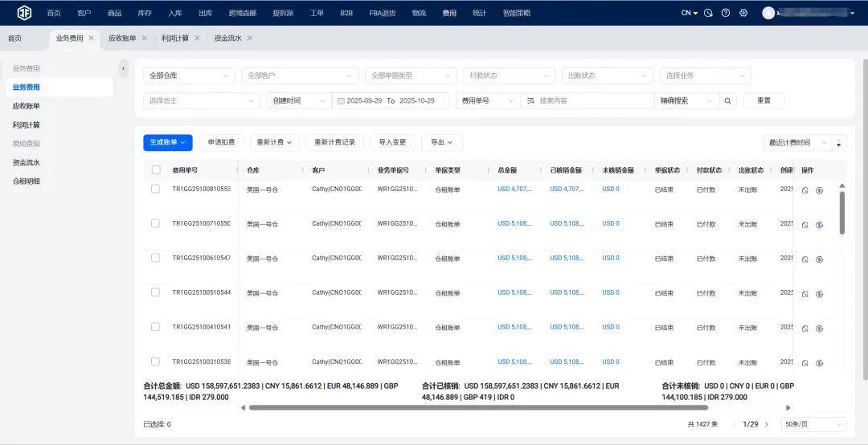
Task: Click the 申请扣费 button
Action: (x=221, y=142)
